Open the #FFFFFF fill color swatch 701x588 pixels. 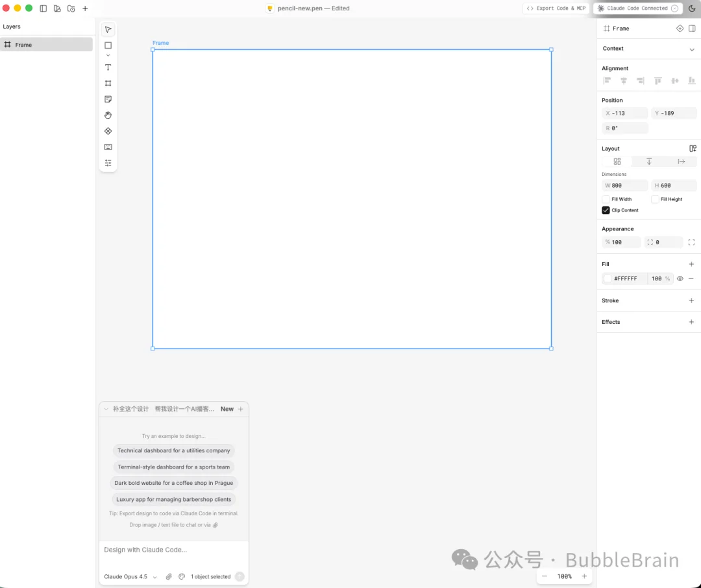[x=608, y=278]
